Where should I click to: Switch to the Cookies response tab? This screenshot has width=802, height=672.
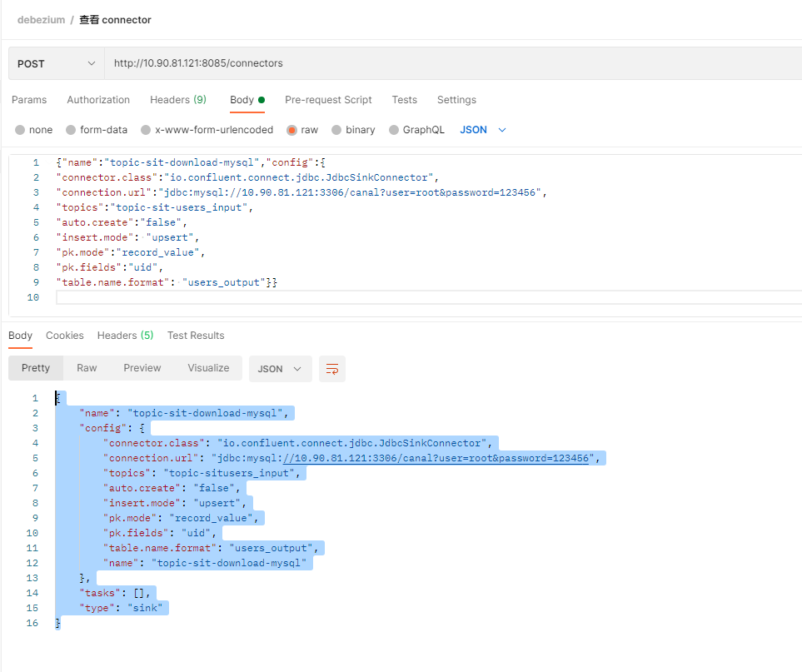[64, 335]
